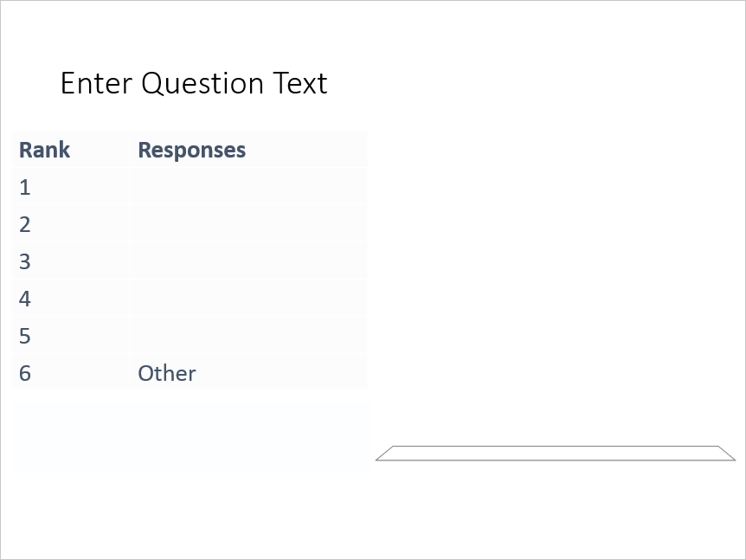
Task: Click the rank 2 cell
Action: click(26, 224)
